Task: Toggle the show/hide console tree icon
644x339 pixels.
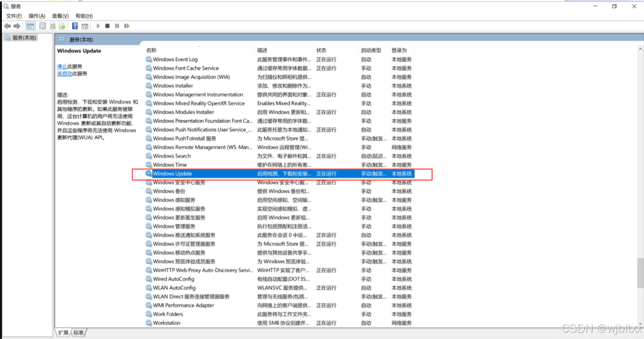Action: 30,26
